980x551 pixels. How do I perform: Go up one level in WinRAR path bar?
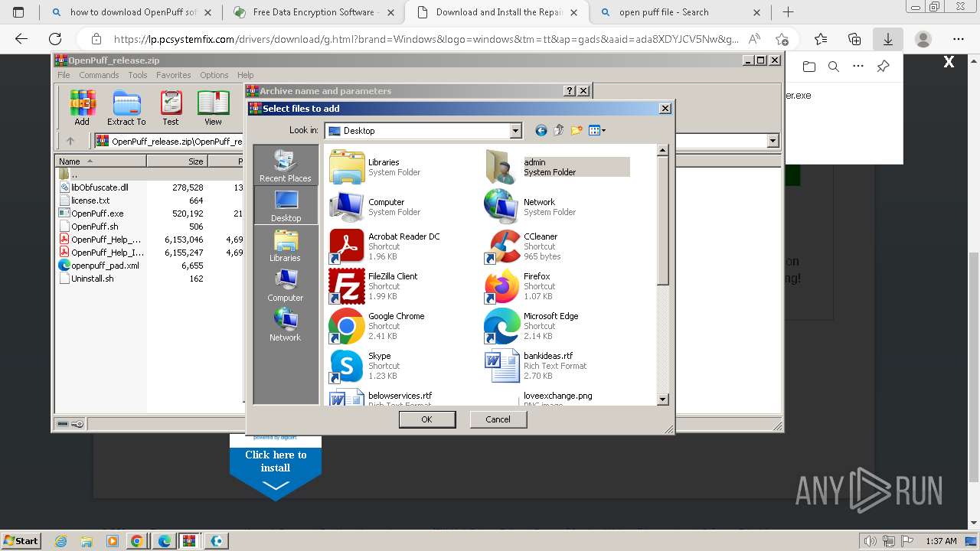(x=70, y=141)
